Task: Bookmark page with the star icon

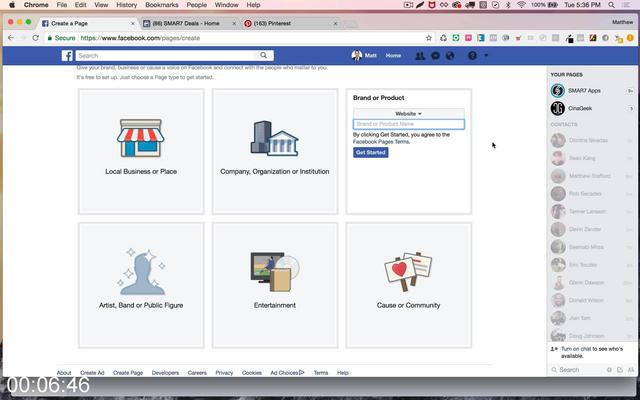Action: click(x=429, y=38)
